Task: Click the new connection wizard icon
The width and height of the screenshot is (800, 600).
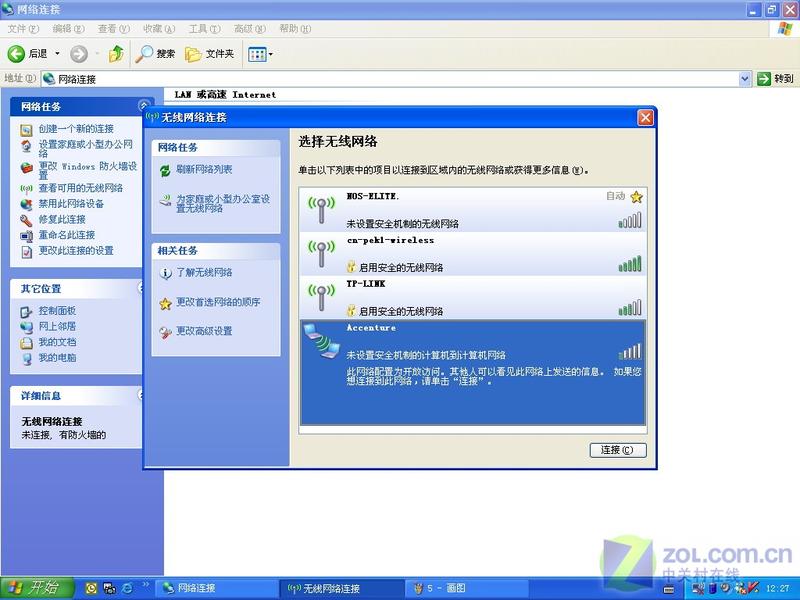Action: pos(26,130)
